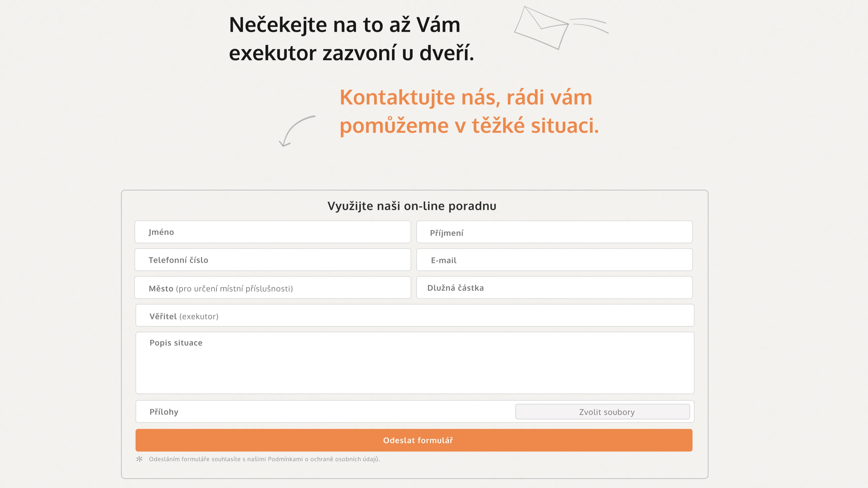Click the Přílohy attachment label
868x488 pixels.
tap(164, 412)
